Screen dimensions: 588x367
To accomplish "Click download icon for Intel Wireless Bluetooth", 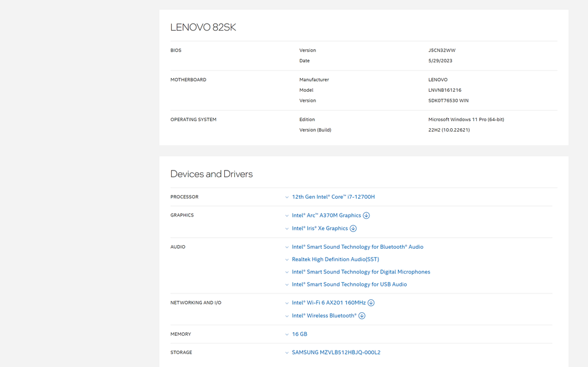I will click(362, 316).
